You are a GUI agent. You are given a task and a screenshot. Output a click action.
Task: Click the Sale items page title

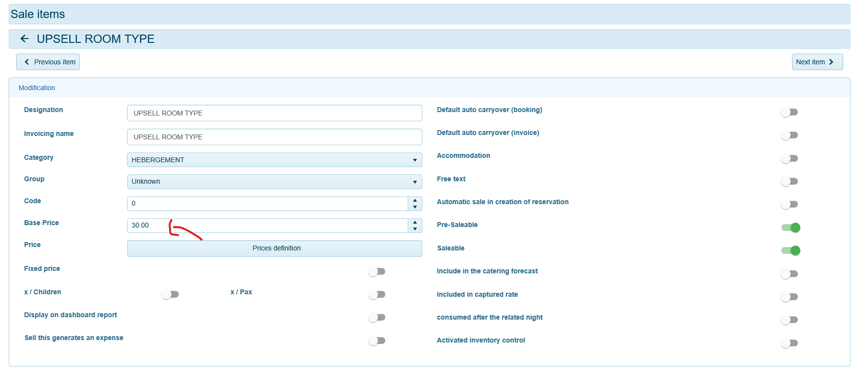[38, 14]
